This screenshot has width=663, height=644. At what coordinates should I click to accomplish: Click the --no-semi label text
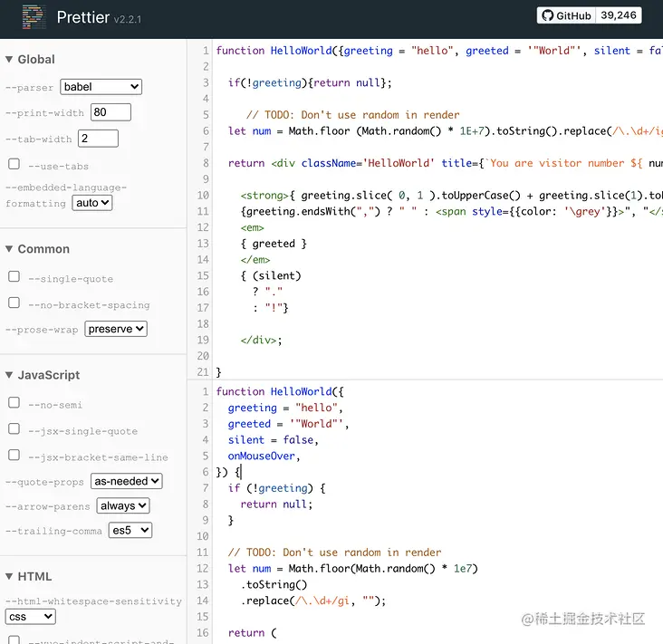pyautogui.click(x=55, y=405)
